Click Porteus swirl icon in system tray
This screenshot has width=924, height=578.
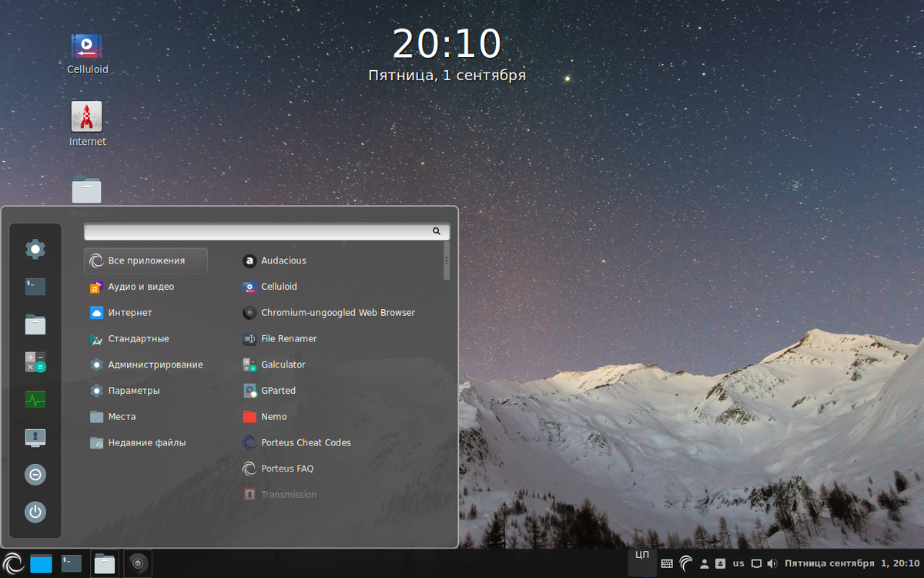686,563
